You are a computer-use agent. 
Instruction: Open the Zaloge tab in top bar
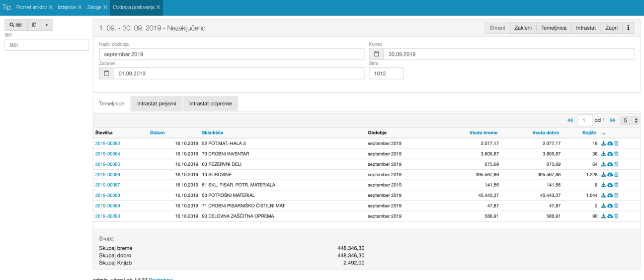(94, 8)
